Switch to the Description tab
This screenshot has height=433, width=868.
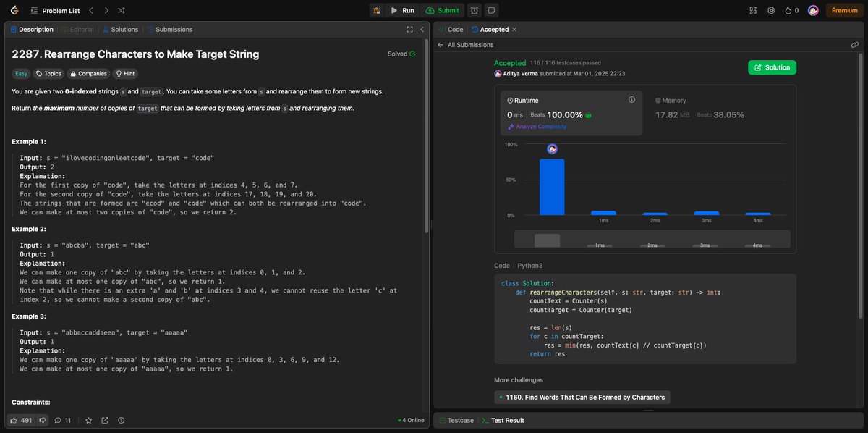(x=30, y=30)
